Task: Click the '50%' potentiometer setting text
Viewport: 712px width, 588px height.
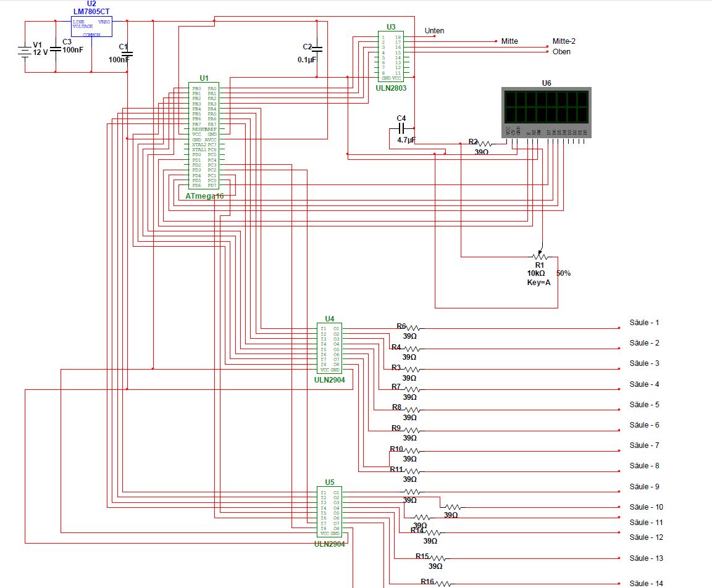Action: [x=564, y=273]
